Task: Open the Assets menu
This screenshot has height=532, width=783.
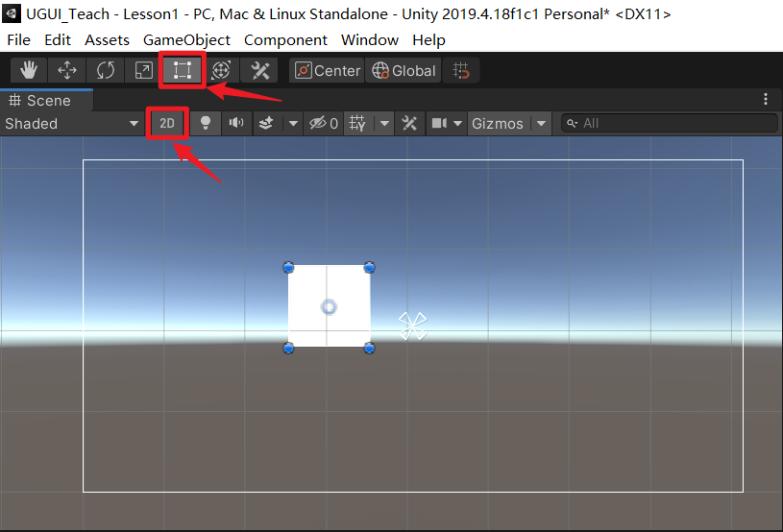Action: (107, 40)
